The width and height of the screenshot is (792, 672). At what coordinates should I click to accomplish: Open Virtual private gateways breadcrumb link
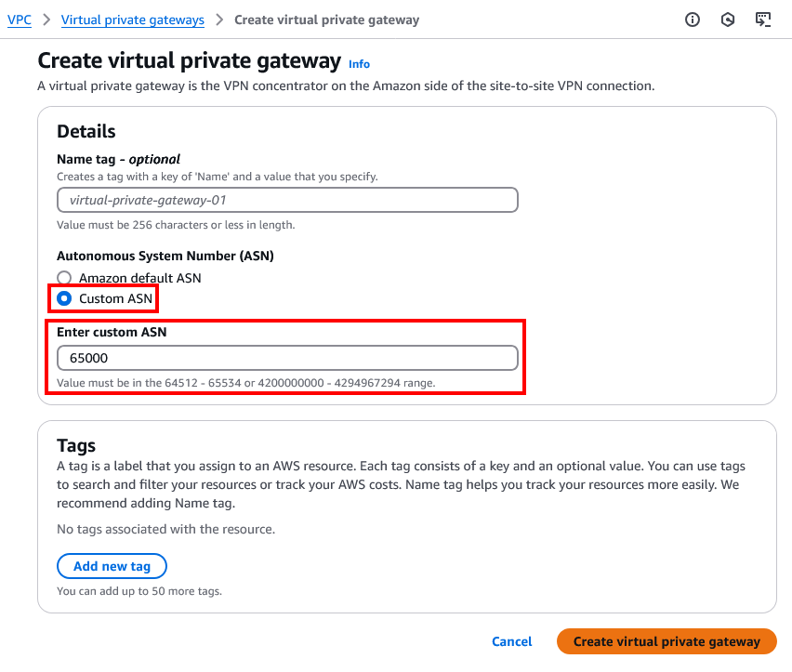click(133, 20)
